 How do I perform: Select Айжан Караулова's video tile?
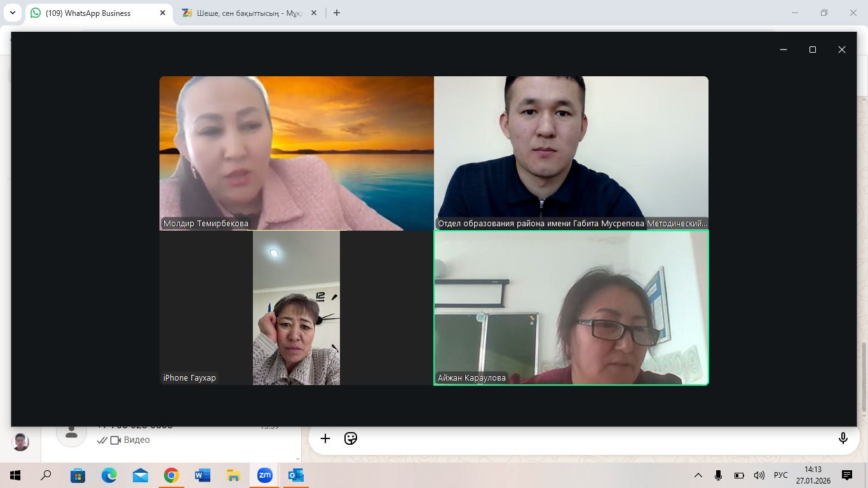(x=571, y=308)
